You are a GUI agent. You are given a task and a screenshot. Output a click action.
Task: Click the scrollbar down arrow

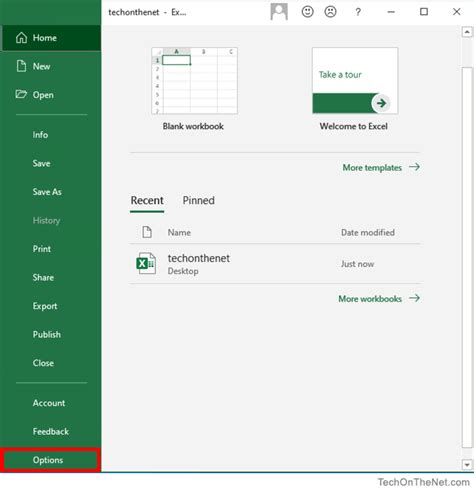point(467,464)
